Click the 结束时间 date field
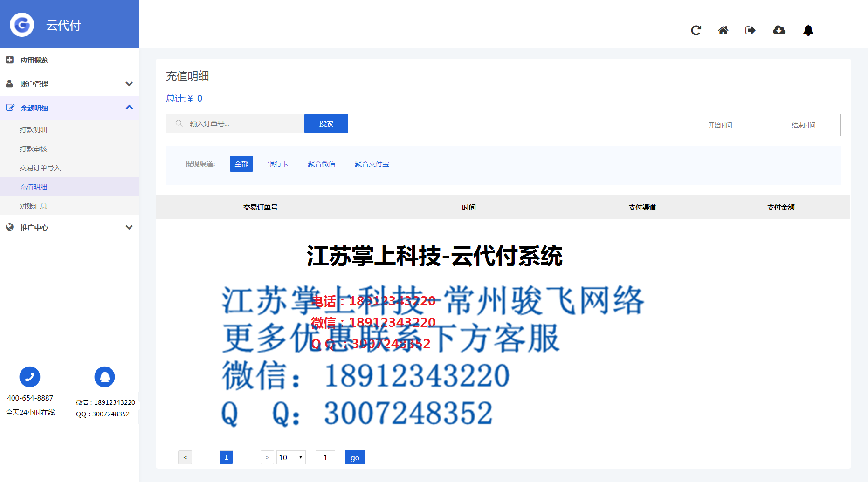The height and width of the screenshot is (482, 868). (x=804, y=125)
